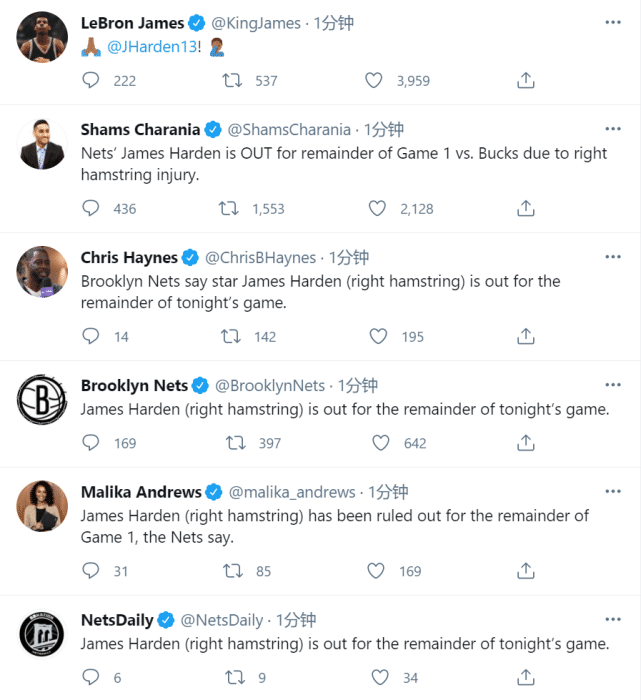641x700 pixels.
Task: Retweet LeBron James' Harden tweet
Action: pos(229,81)
